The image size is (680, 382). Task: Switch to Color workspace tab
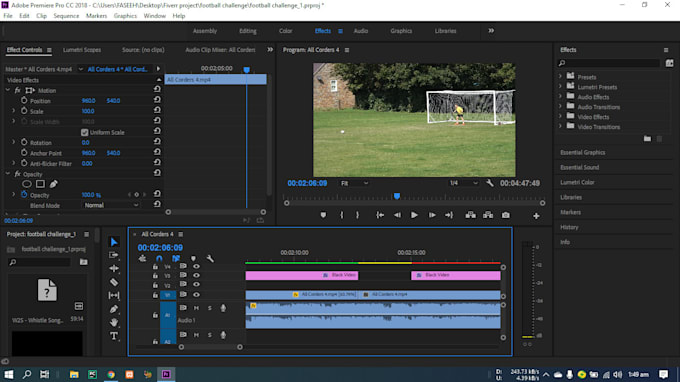tap(285, 31)
